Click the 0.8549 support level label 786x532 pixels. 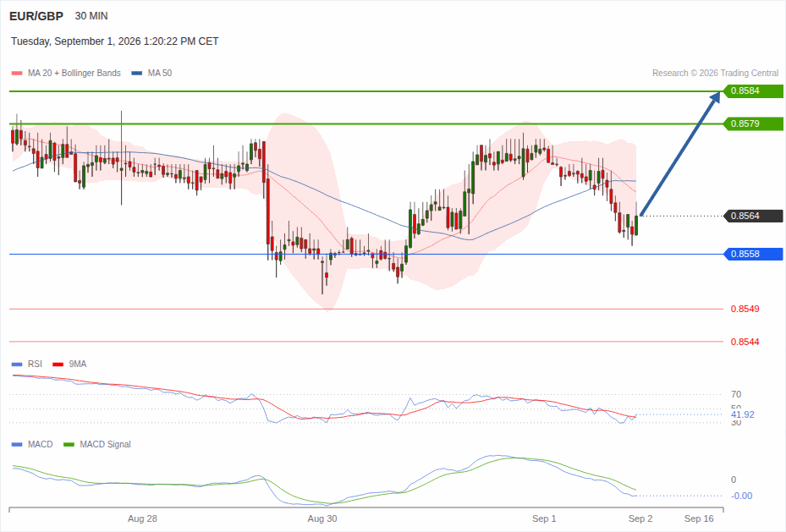coord(745,309)
